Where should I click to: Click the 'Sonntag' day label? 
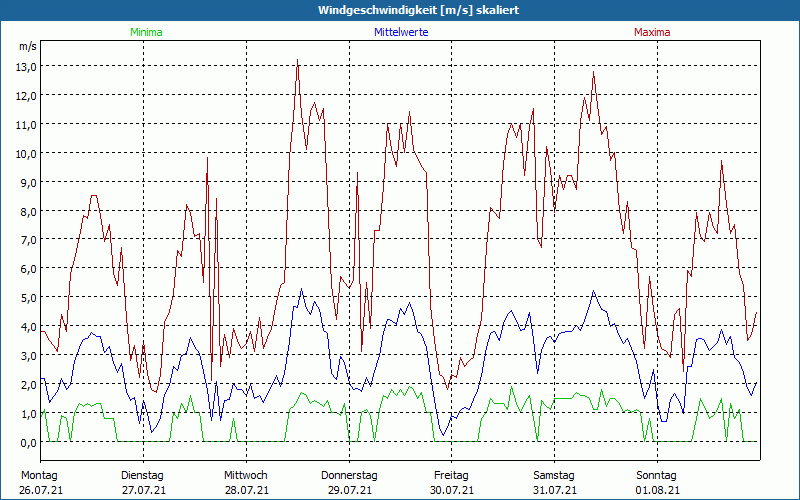point(656,476)
